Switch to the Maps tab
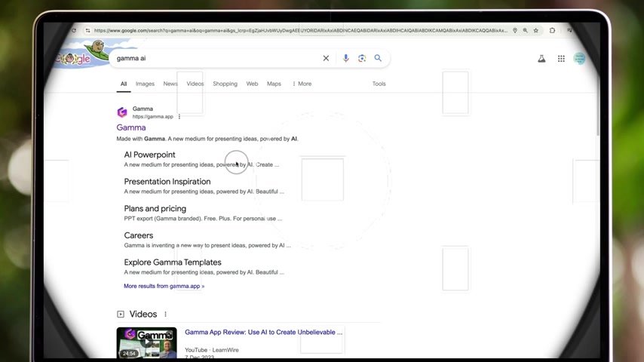The width and height of the screenshot is (644, 362). pyautogui.click(x=274, y=84)
